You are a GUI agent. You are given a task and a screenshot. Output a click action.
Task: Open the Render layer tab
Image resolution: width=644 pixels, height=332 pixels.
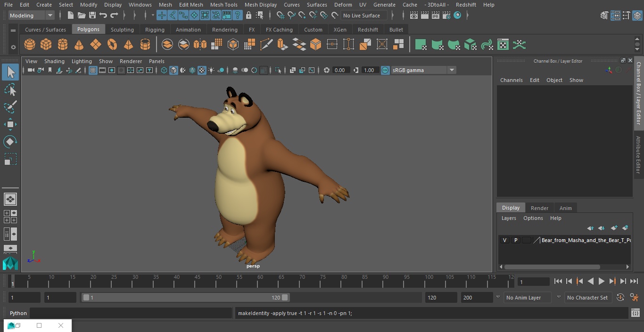539,208
